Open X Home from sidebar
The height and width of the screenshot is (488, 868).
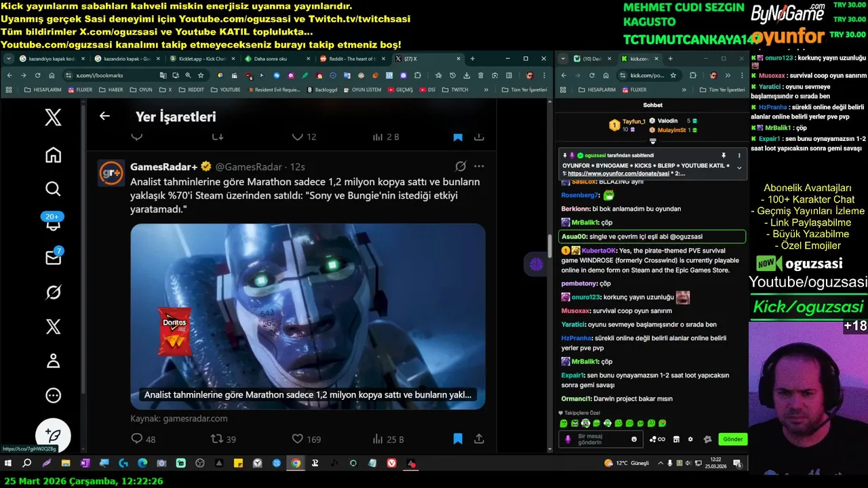click(53, 155)
